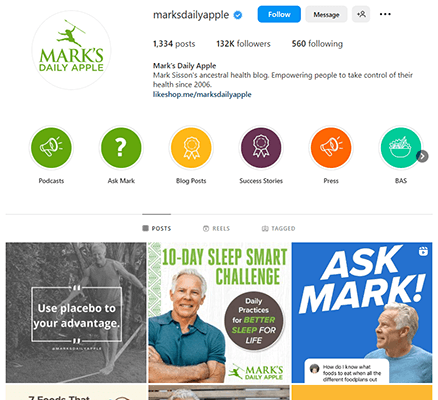Open the Ask Mark question highlight

(121, 147)
